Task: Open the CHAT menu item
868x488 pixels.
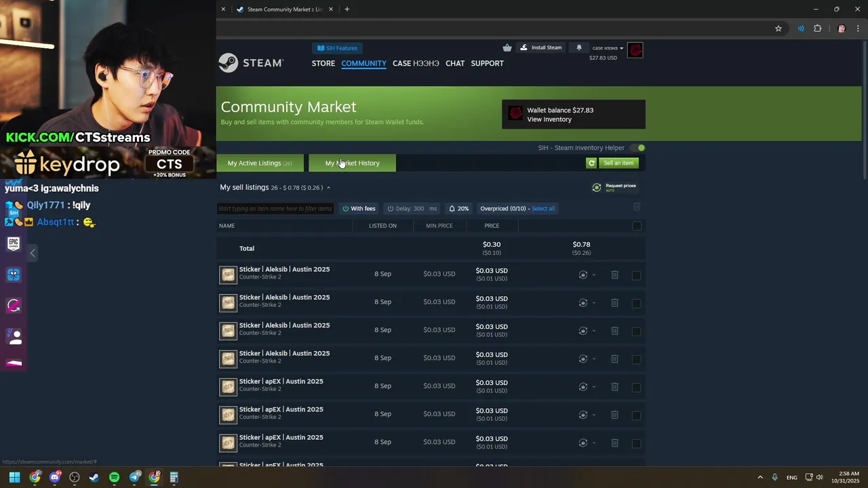Action: (455, 63)
